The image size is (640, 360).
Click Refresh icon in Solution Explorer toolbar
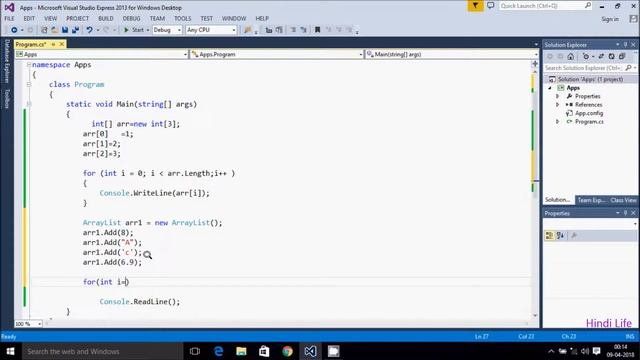(611, 57)
